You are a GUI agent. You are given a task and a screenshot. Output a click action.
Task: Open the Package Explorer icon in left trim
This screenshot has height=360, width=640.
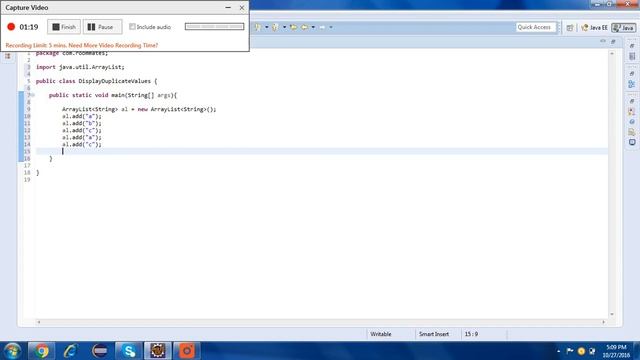click(x=8, y=56)
